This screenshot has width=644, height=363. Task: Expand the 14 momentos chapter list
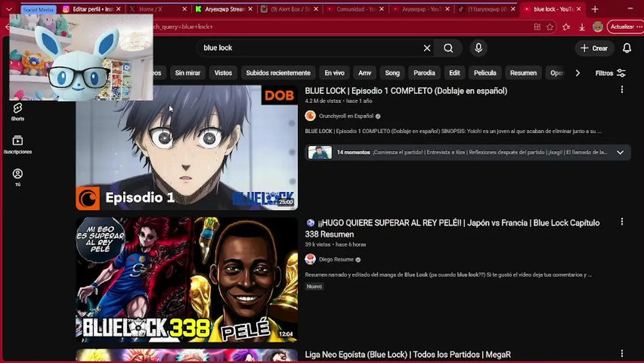620,152
